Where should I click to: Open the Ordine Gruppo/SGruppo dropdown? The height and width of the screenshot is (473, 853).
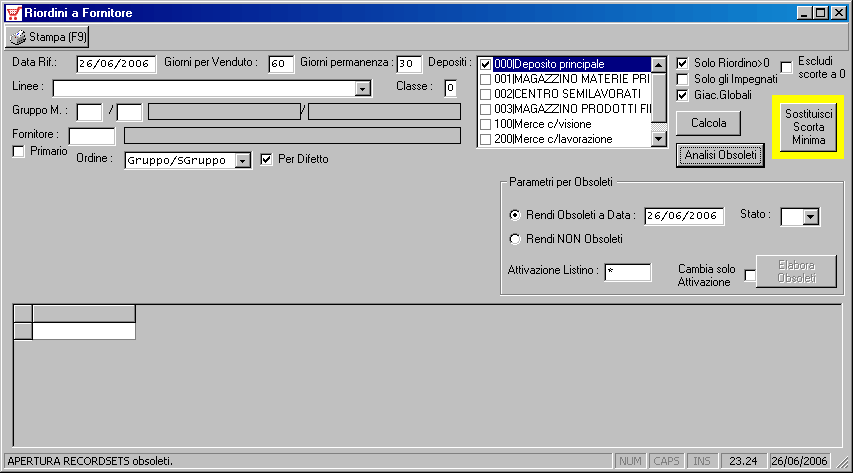point(242,161)
